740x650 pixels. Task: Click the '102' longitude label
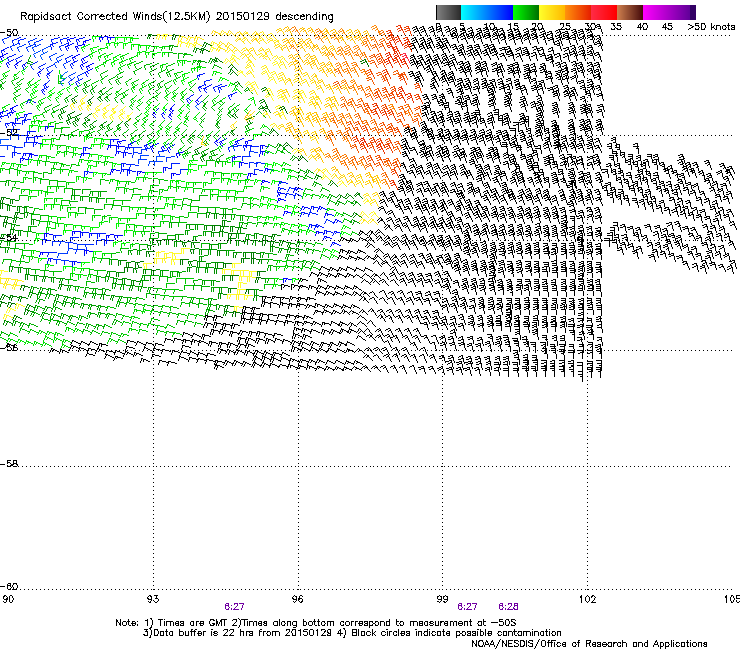587,599
